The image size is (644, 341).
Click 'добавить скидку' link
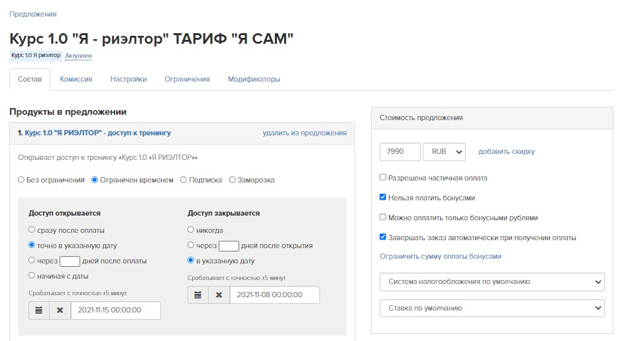point(506,152)
